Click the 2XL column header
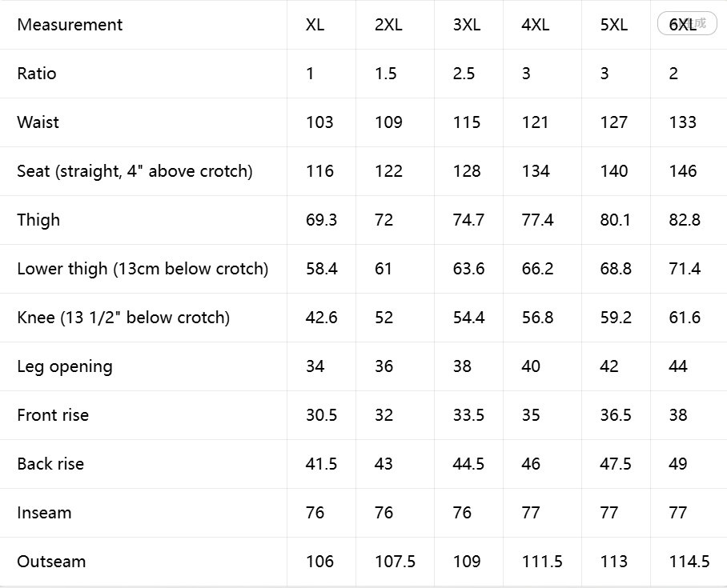Viewport: 727px width, 588px height. (x=388, y=25)
